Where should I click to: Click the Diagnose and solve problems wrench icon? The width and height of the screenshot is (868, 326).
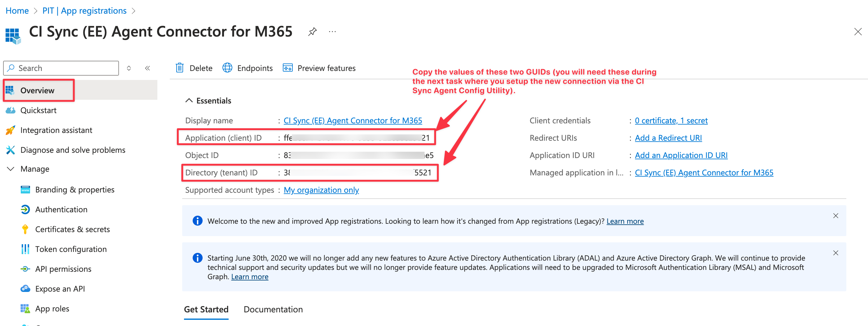coord(11,150)
